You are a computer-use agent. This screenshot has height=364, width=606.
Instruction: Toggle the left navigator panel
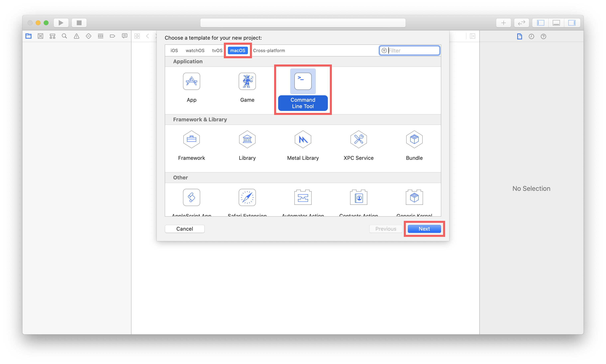(540, 23)
